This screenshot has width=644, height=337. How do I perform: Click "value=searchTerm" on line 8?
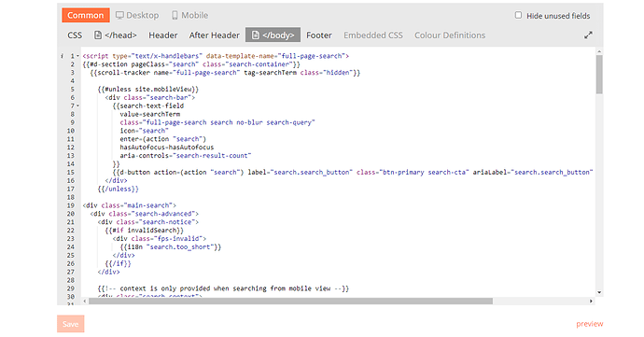[x=150, y=114]
